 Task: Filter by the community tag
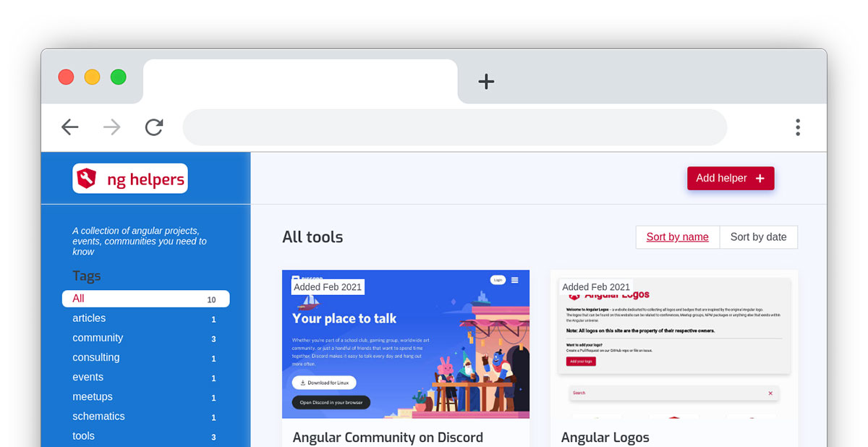click(x=98, y=338)
